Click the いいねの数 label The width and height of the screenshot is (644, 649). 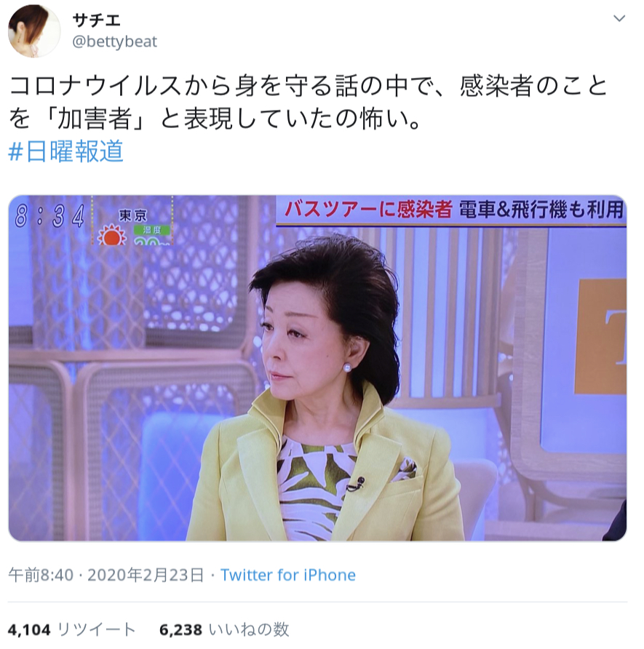[249, 629]
